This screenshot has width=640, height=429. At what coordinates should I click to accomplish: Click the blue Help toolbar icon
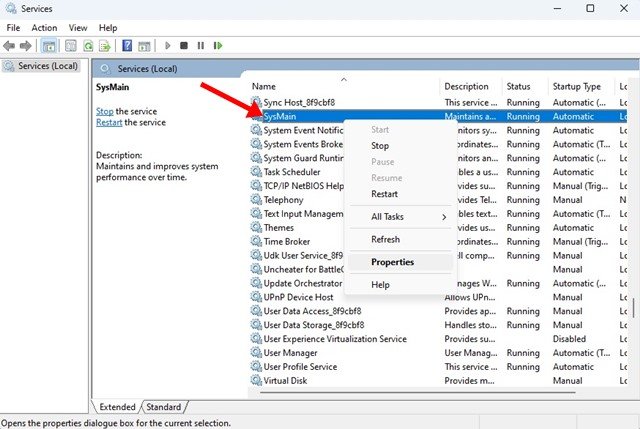pyautogui.click(x=127, y=45)
